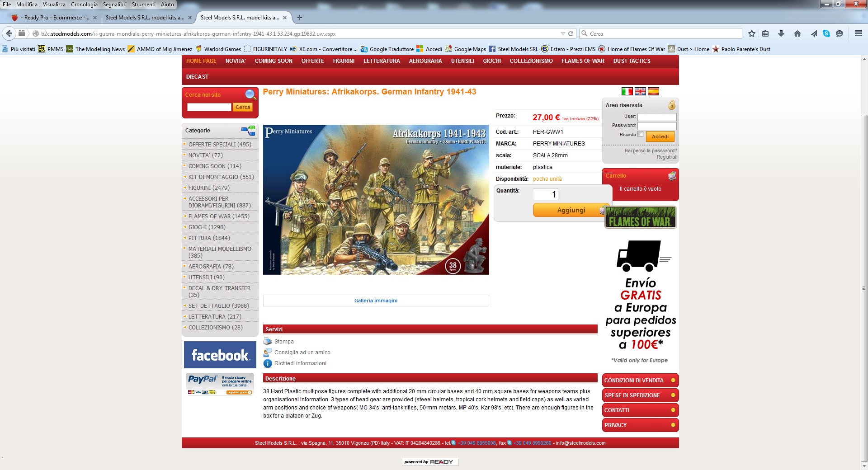This screenshot has height=470, width=868.
Task: Click the Cerca site search button
Action: pos(243,107)
